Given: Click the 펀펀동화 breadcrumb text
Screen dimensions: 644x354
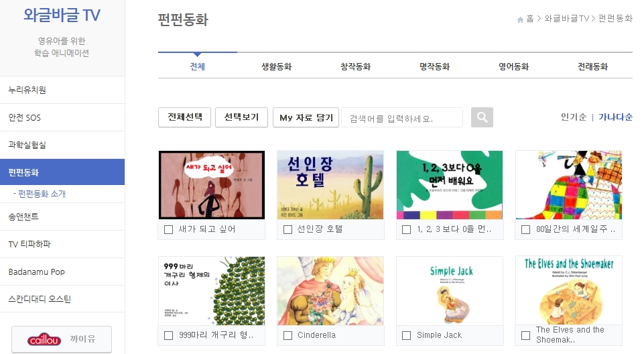Looking at the screenshot, I should 615,19.
